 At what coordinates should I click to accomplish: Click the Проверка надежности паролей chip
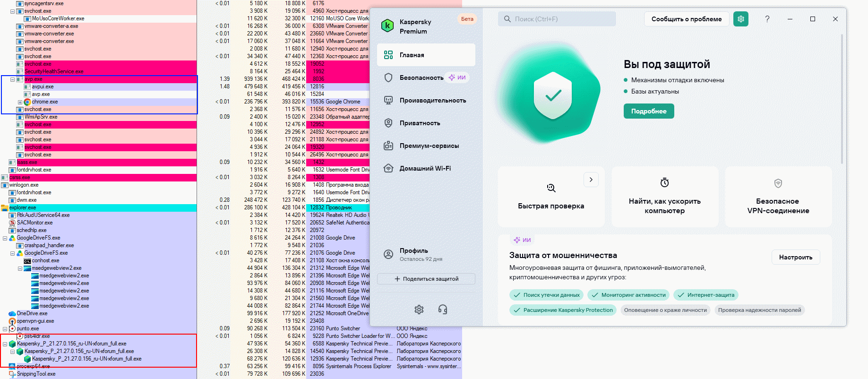click(760, 310)
